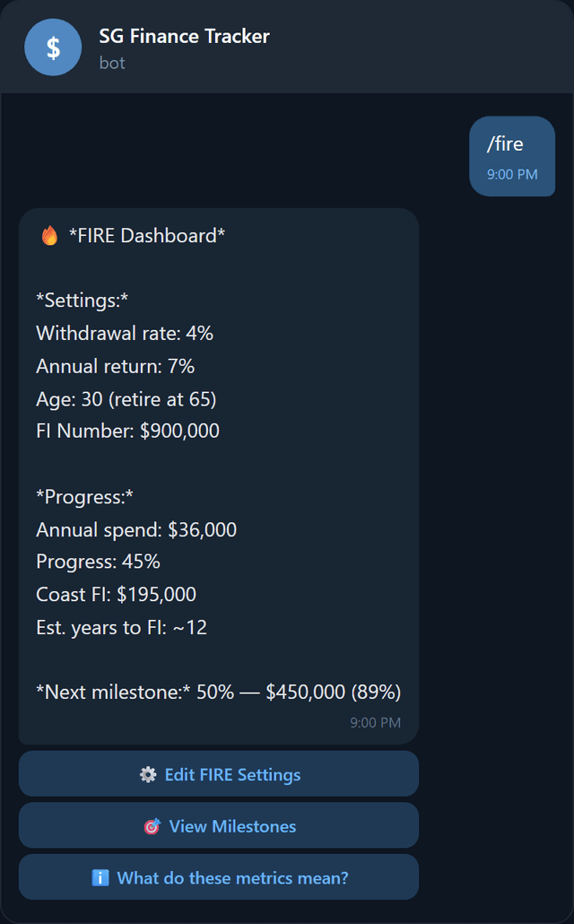574x924 pixels.
Task: Open View Milestones
Action: (218, 825)
